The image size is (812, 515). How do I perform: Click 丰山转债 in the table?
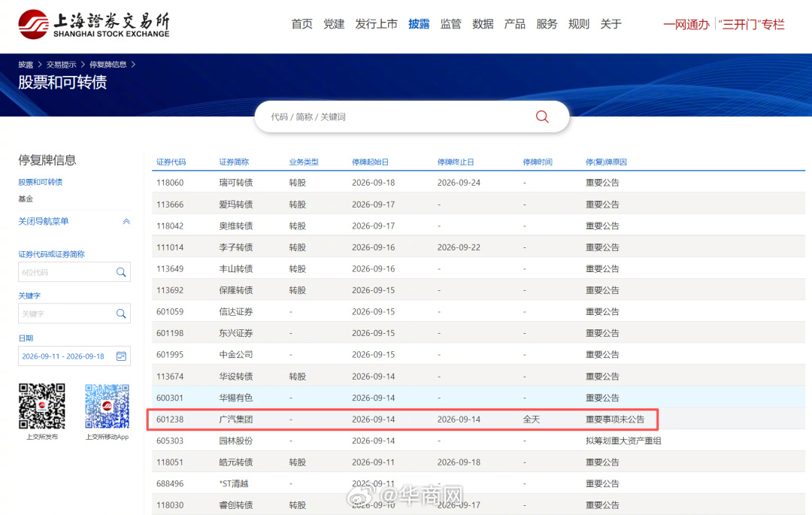pyautogui.click(x=235, y=269)
